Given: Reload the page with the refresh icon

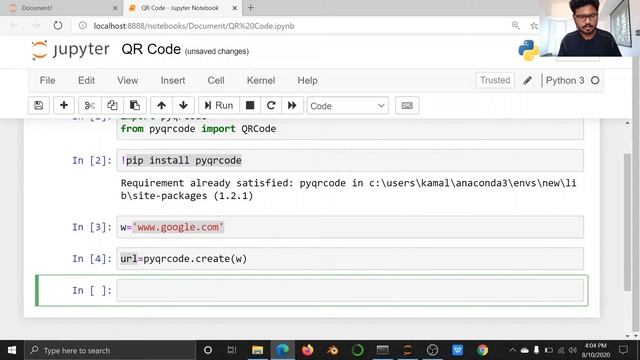Looking at the screenshot, I should pos(58,25).
